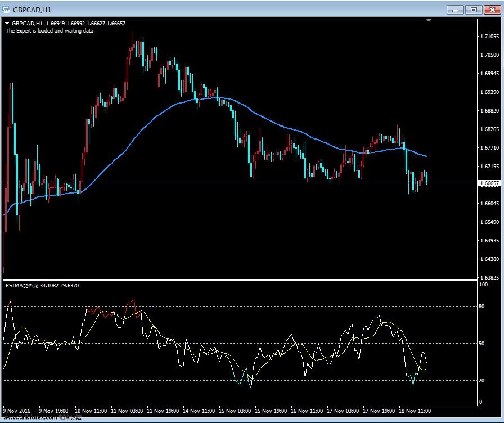Click the 15 Nov 19:00 time label

click(271, 411)
